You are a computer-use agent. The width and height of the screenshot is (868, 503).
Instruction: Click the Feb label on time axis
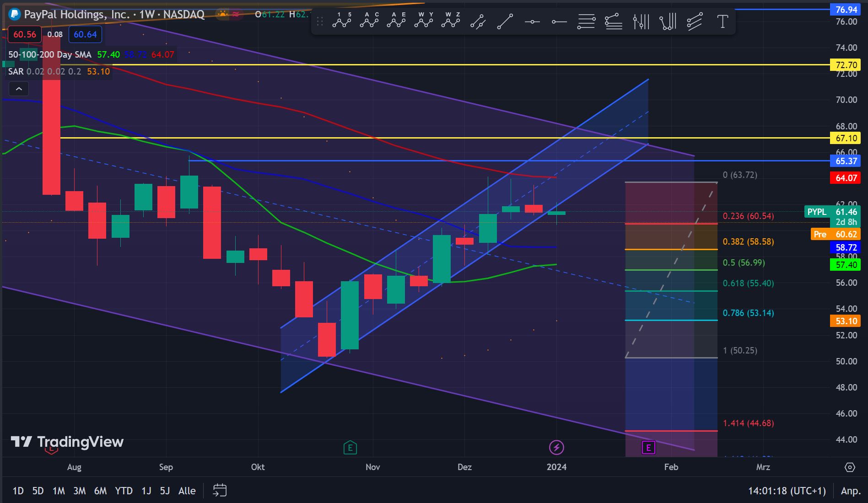(x=671, y=467)
